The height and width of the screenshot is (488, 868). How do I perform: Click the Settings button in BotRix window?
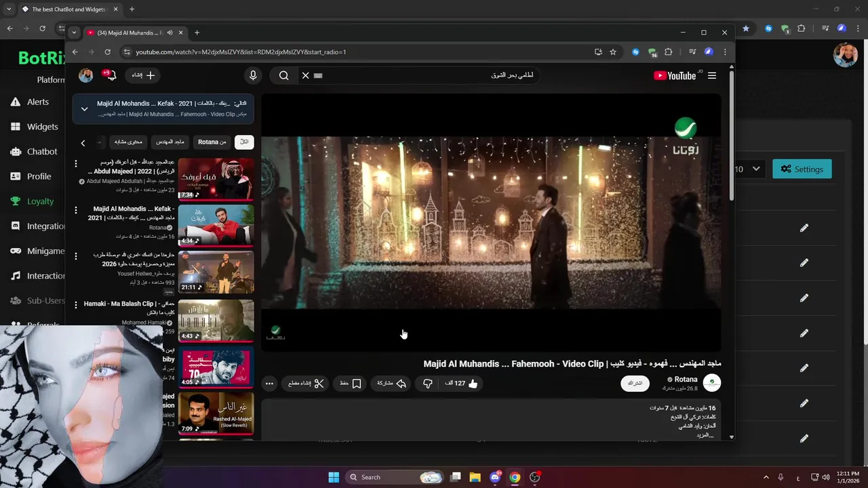tap(802, 169)
